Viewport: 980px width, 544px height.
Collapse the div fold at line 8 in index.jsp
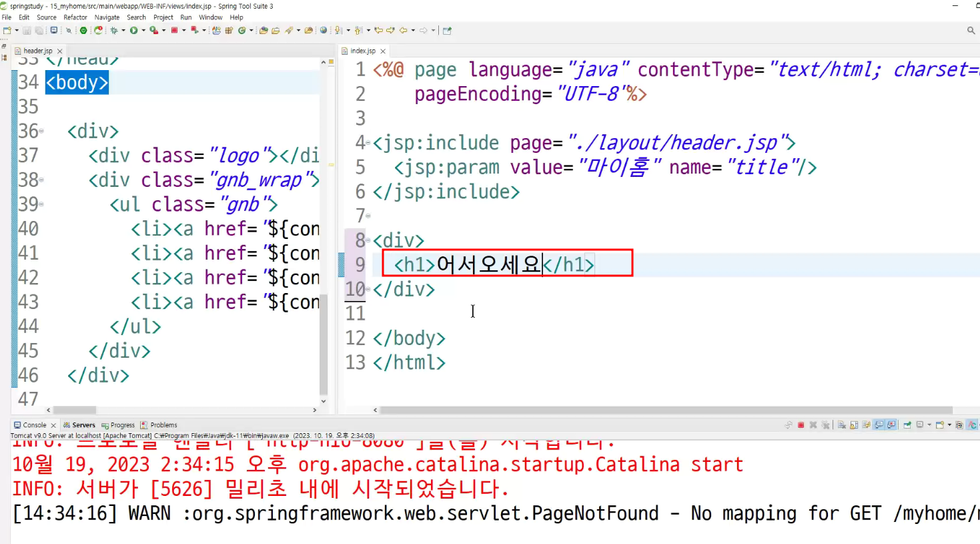point(368,240)
